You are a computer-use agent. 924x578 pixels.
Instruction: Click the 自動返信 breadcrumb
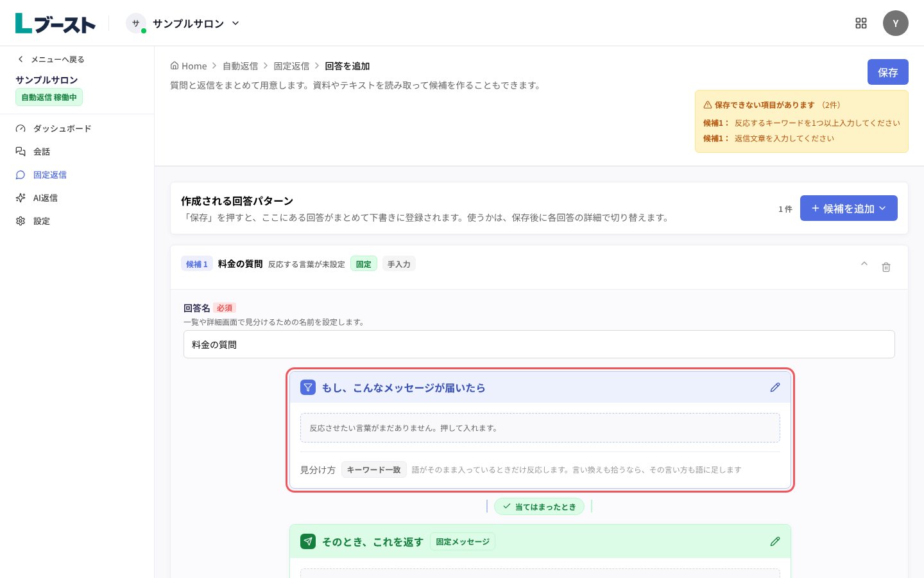[x=240, y=66]
